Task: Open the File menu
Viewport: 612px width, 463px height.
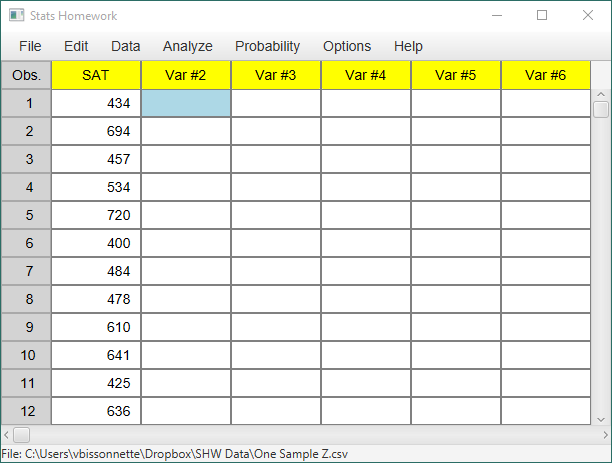Action: click(x=30, y=46)
